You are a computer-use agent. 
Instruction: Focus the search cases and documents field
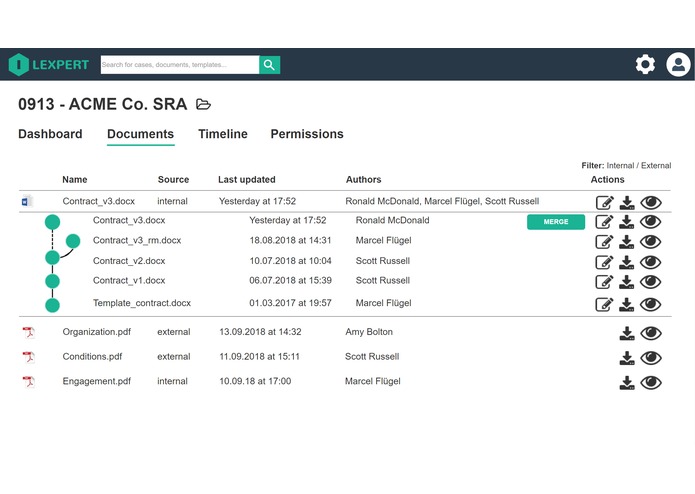click(x=180, y=65)
